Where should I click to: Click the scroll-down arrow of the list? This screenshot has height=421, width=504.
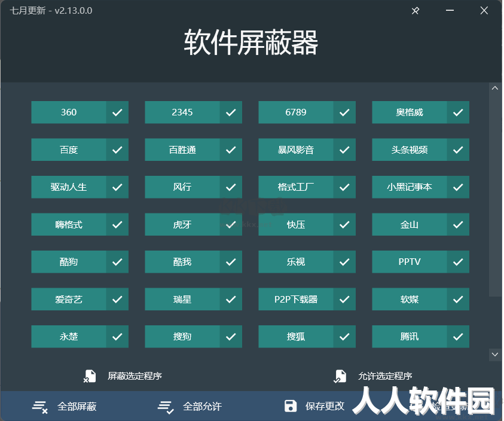point(494,355)
